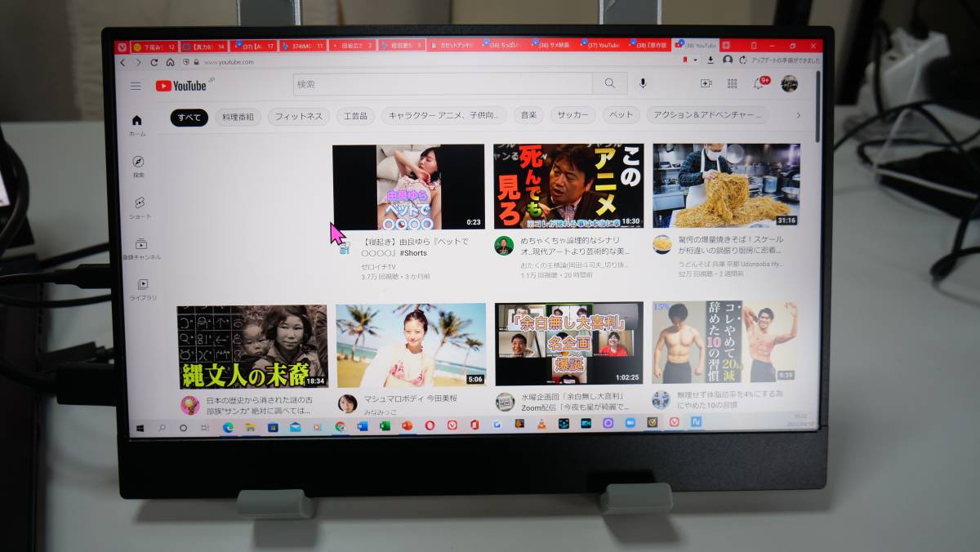Select the フィットネス filter chip
Viewport: 980px width, 552px height.
point(299,117)
